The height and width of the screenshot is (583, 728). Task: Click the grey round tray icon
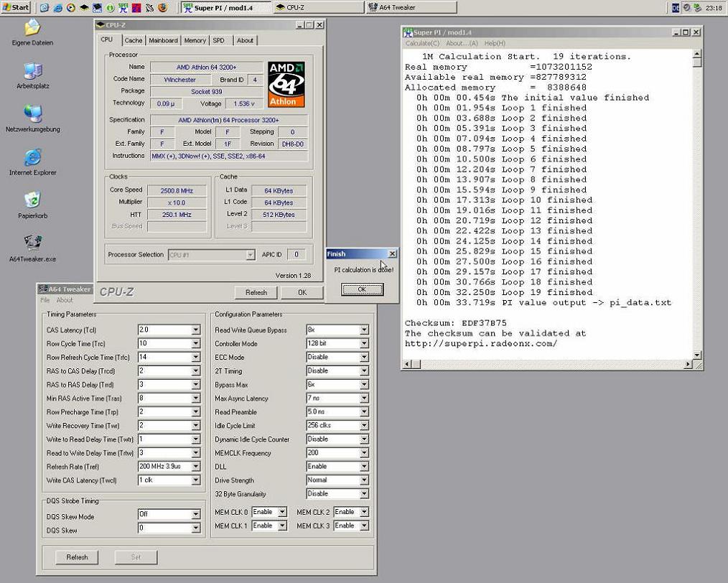(x=686, y=7)
